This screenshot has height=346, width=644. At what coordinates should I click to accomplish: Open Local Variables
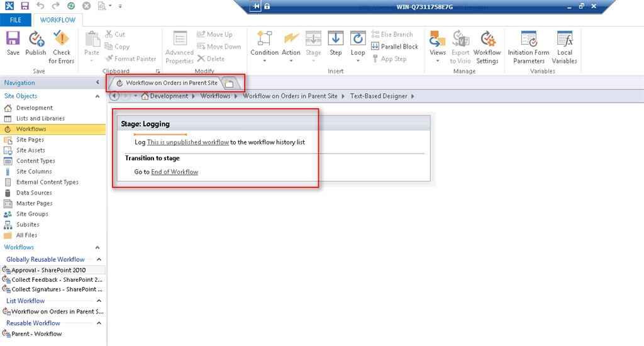(564, 48)
